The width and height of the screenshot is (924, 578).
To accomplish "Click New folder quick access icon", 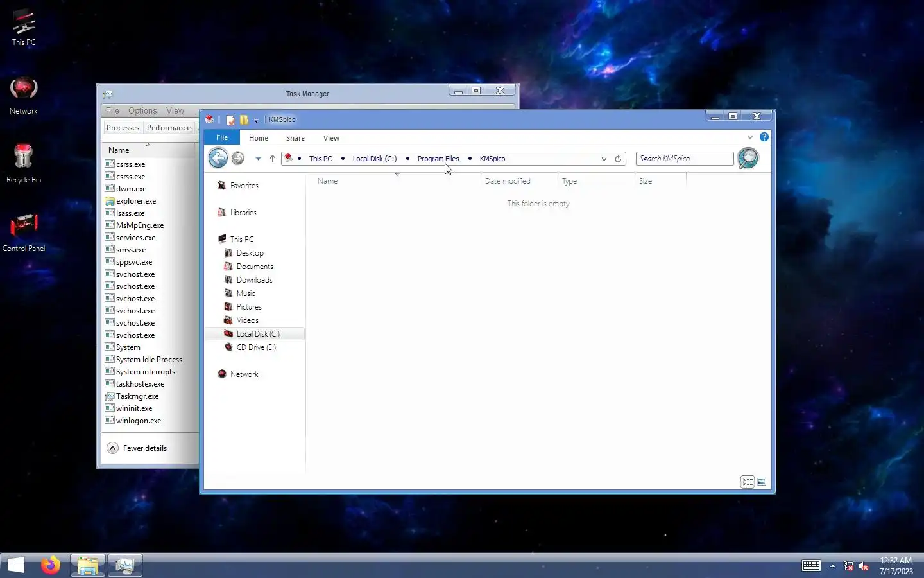I will tap(244, 119).
